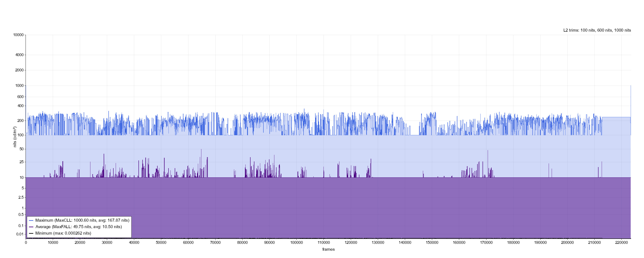Toggle the Minimum legend entry text
This screenshot has width=644, height=258.
coord(63,233)
